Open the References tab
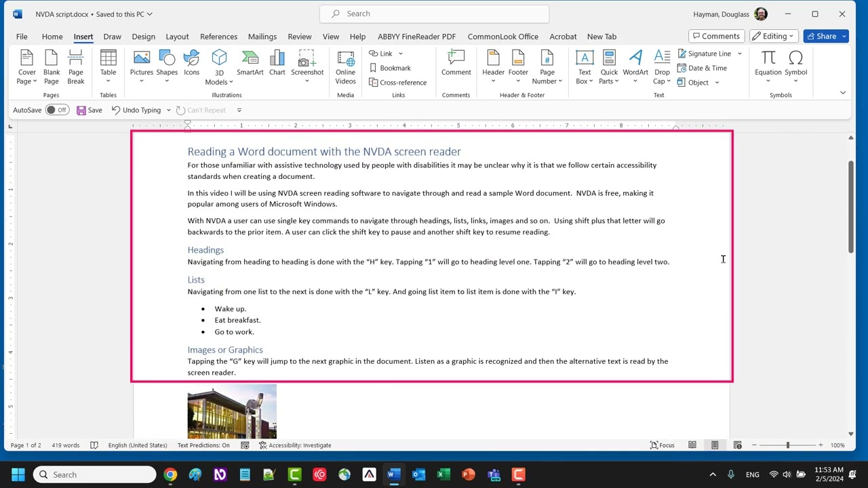 219,37
